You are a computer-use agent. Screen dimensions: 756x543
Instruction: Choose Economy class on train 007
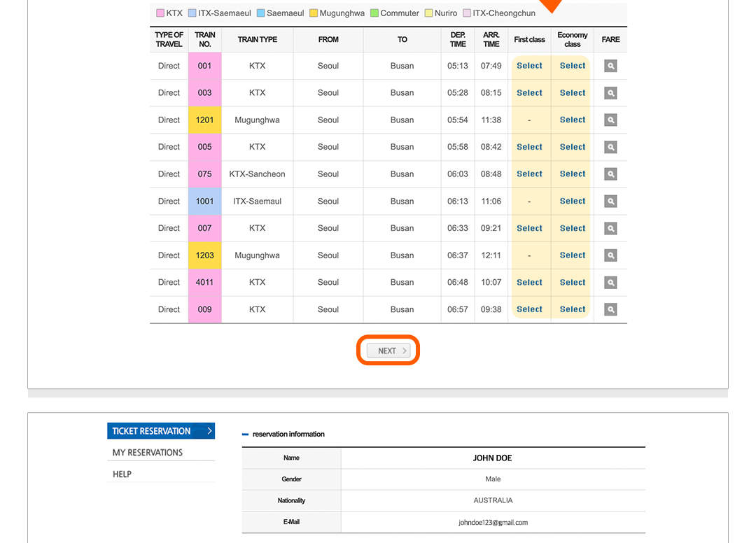[x=572, y=228]
